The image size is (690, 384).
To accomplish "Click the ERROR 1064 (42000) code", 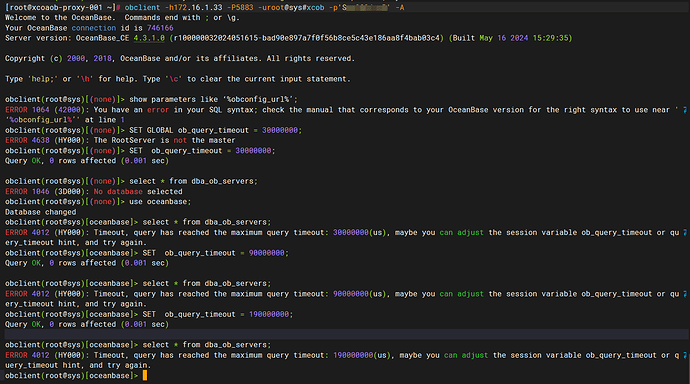I will click(43, 110).
